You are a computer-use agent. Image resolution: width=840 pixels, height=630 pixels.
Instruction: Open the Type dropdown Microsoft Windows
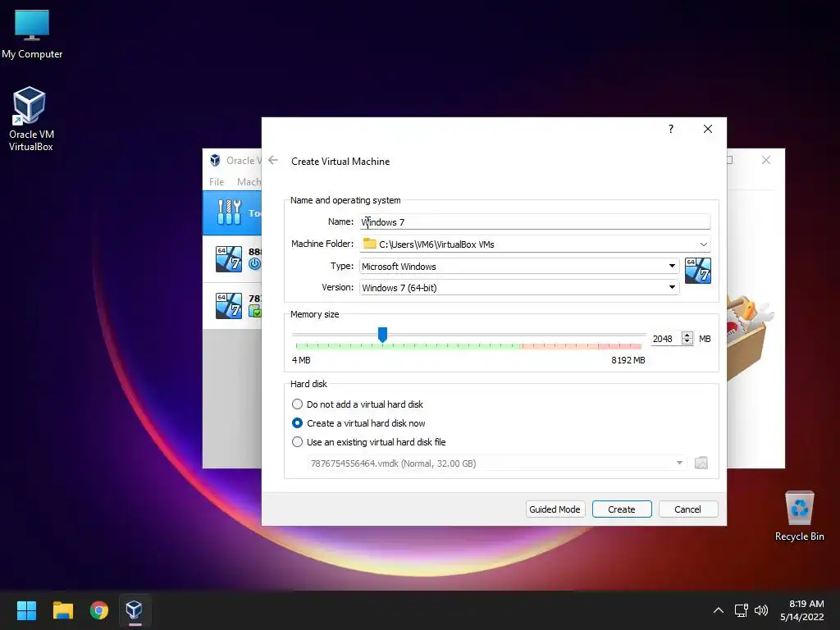coord(519,267)
